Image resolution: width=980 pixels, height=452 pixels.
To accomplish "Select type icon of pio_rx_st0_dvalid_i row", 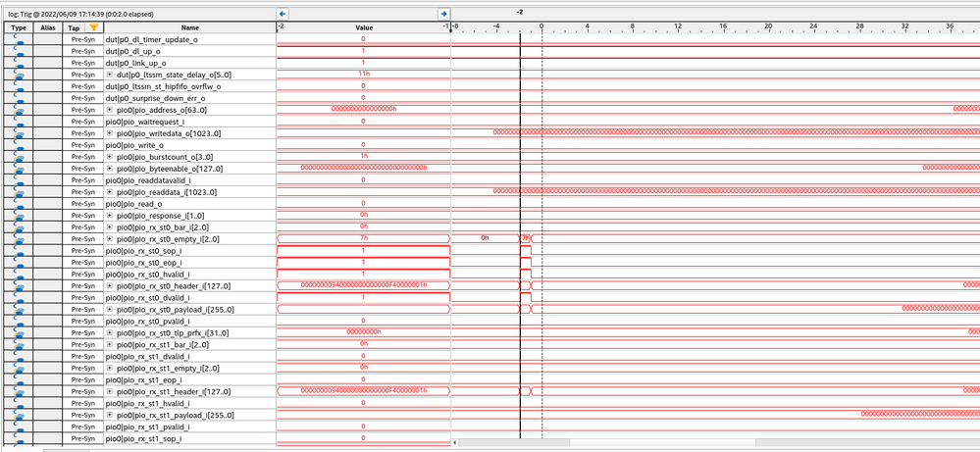I will point(19,298).
